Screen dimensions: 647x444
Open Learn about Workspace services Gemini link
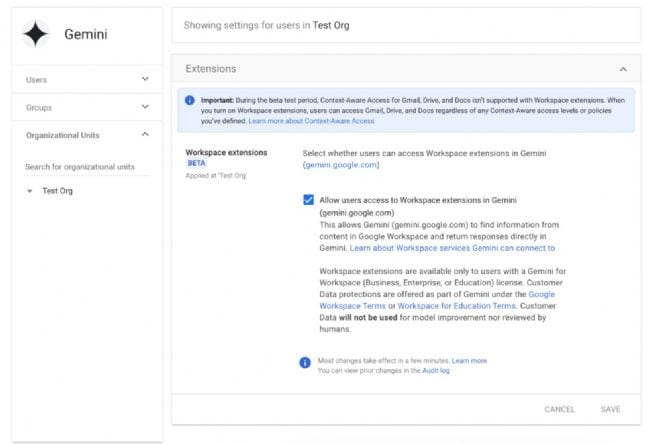(452, 248)
